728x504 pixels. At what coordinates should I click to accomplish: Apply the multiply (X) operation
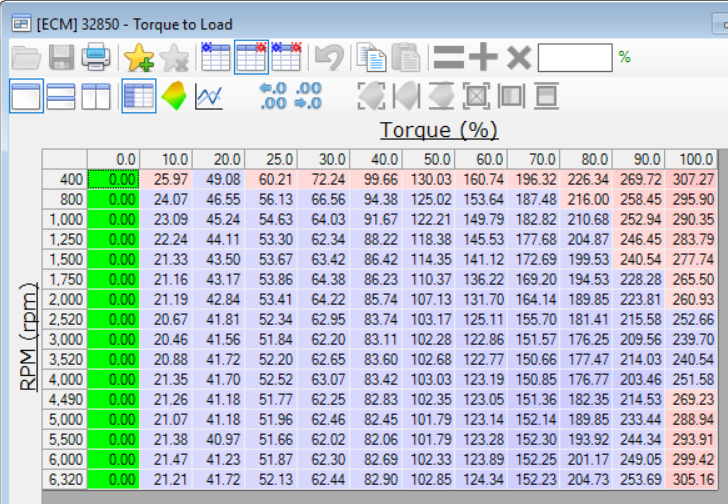(x=519, y=58)
